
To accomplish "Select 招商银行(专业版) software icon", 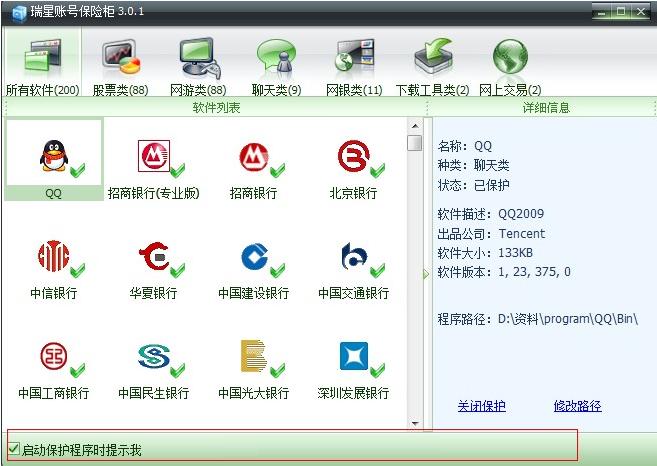I will coord(154,156).
